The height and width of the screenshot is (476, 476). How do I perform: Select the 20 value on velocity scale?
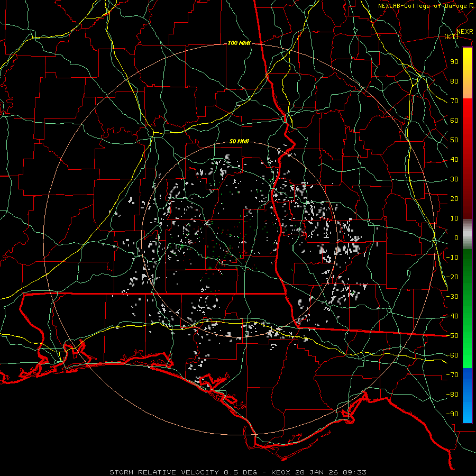click(454, 198)
